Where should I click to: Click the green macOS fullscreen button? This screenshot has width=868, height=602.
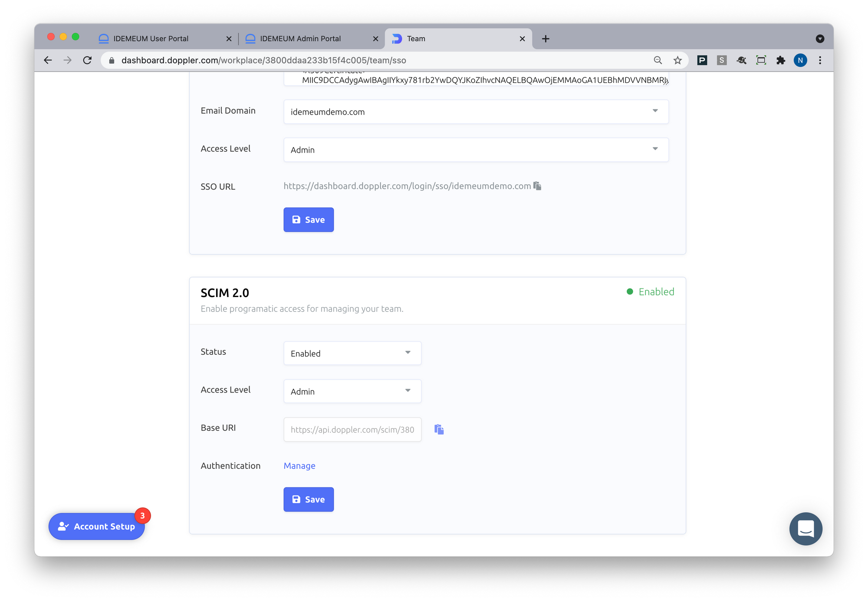click(x=76, y=37)
